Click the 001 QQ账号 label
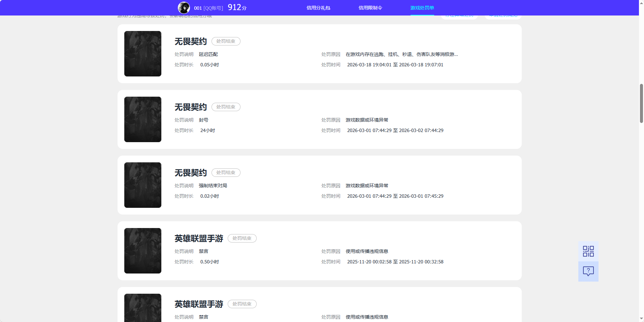The image size is (644, 322). (x=208, y=8)
